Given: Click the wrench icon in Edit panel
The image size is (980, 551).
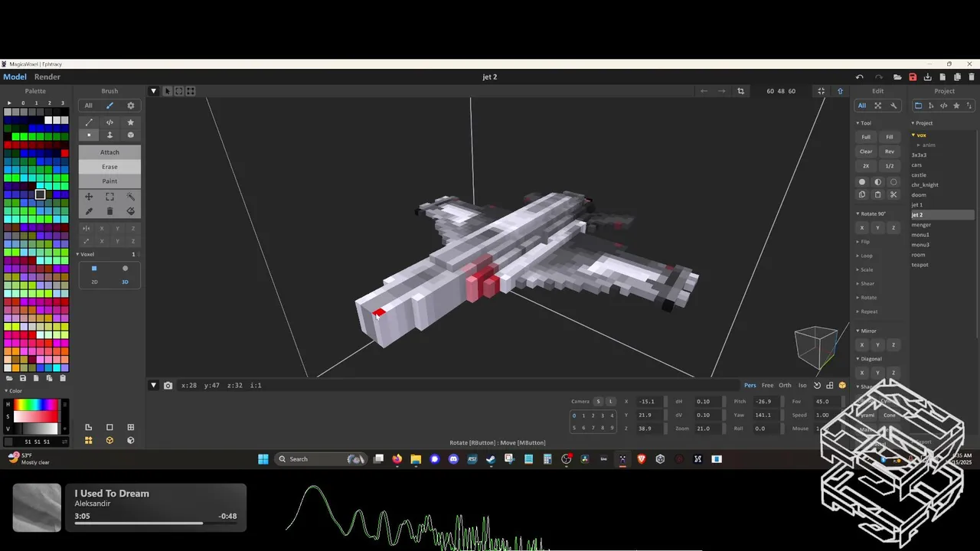Looking at the screenshot, I should [893, 106].
